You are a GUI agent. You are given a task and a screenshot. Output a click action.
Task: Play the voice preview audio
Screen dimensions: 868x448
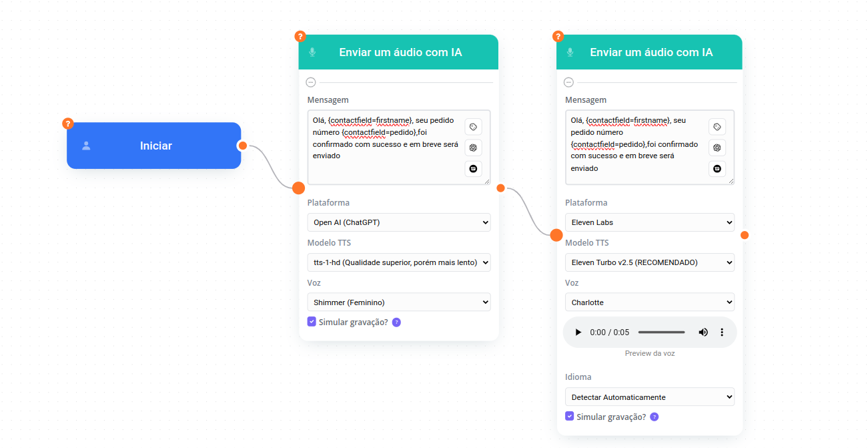click(x=578, y=332)
